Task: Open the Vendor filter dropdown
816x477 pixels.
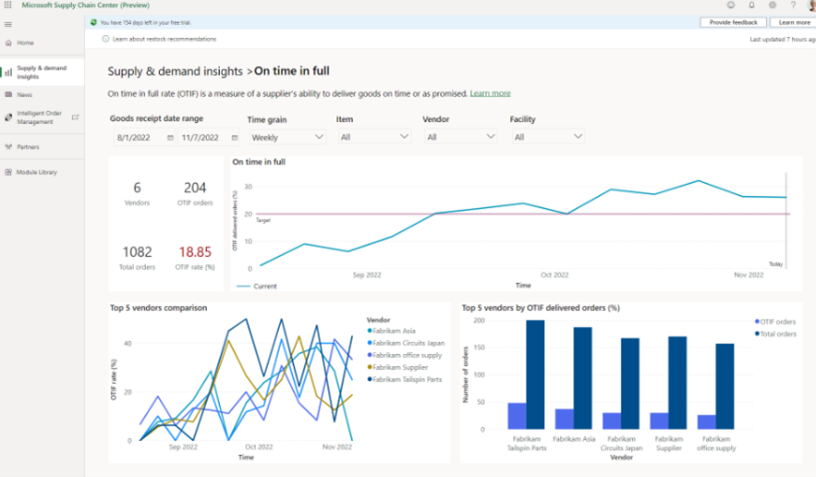Action: click(460, 137)
